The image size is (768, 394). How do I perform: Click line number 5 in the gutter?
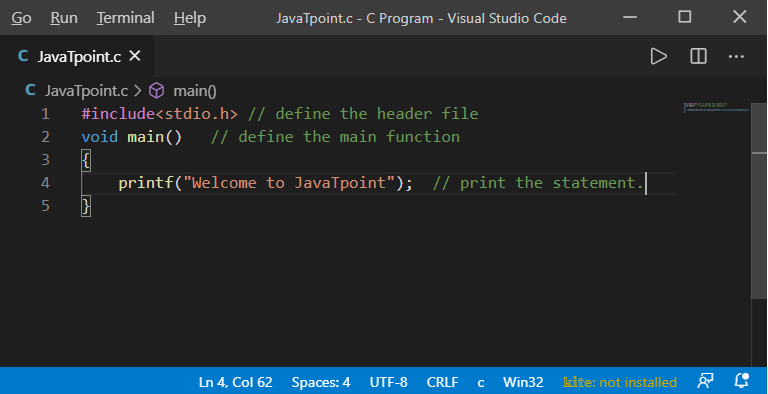(46, 206)
